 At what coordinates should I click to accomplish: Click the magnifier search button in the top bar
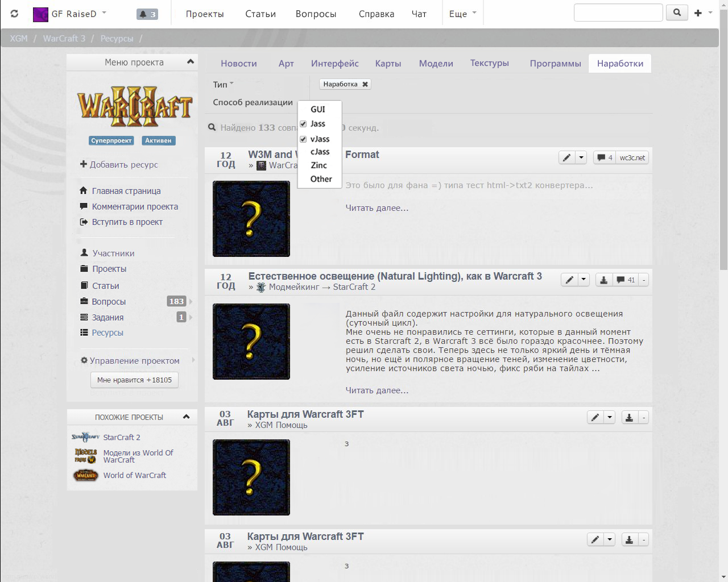coord(677,13)
